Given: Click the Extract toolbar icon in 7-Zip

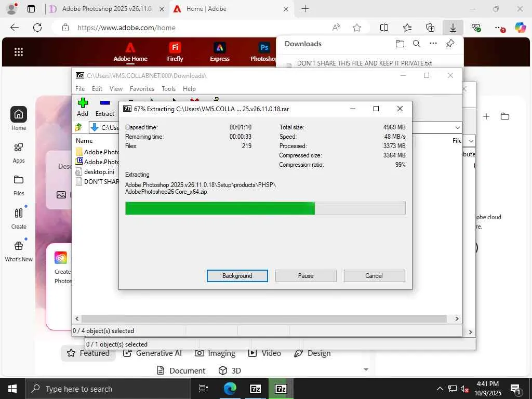Looking at the screenshot, I should tap(105, 107).
